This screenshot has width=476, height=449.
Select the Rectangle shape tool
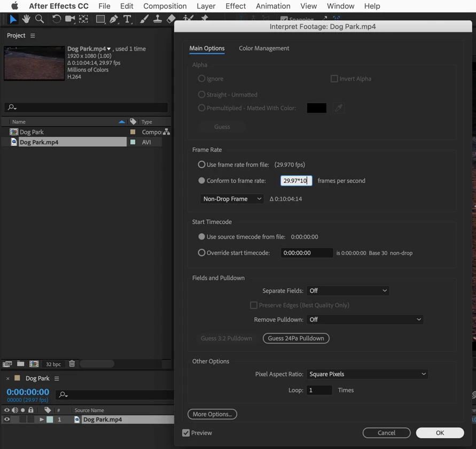(x=100, y=19)
